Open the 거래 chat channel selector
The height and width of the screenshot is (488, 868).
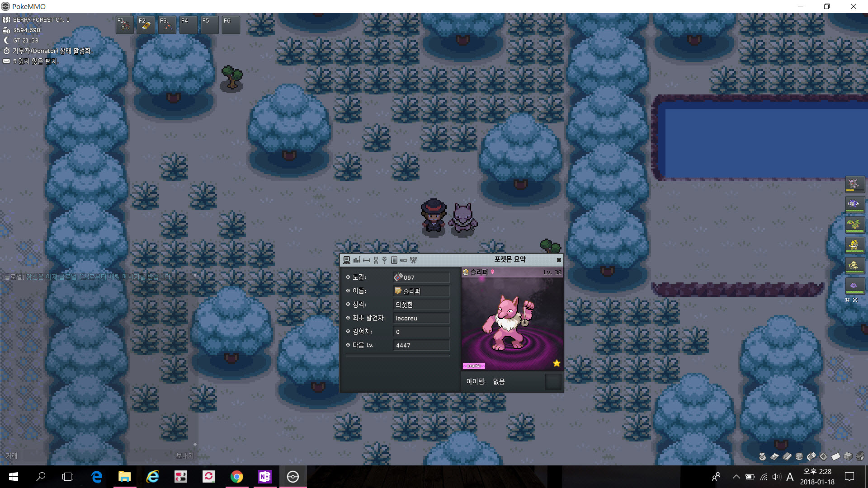pyautogui.click(x=12, y=456)
